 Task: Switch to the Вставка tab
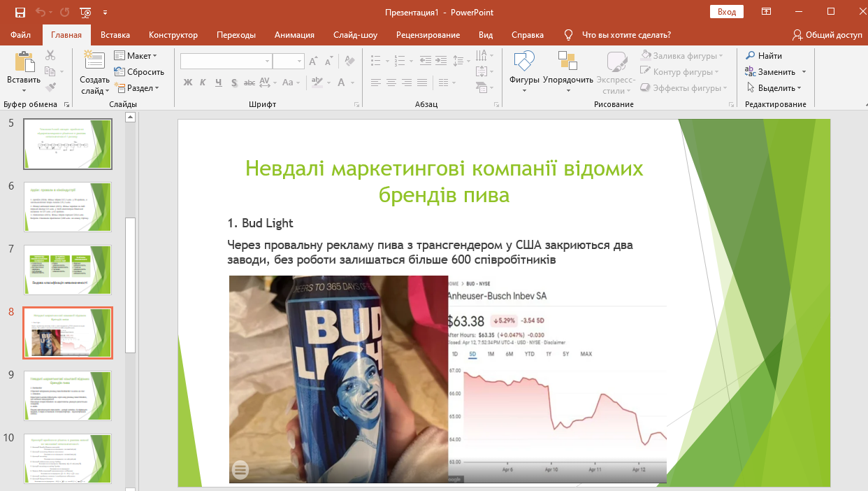click(115, 35)
